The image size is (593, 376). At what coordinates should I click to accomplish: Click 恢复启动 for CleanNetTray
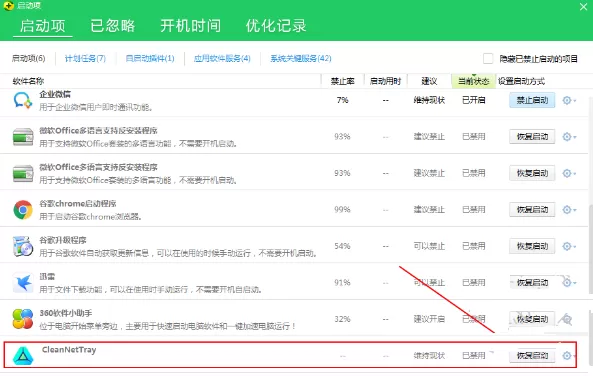[532, 356]
